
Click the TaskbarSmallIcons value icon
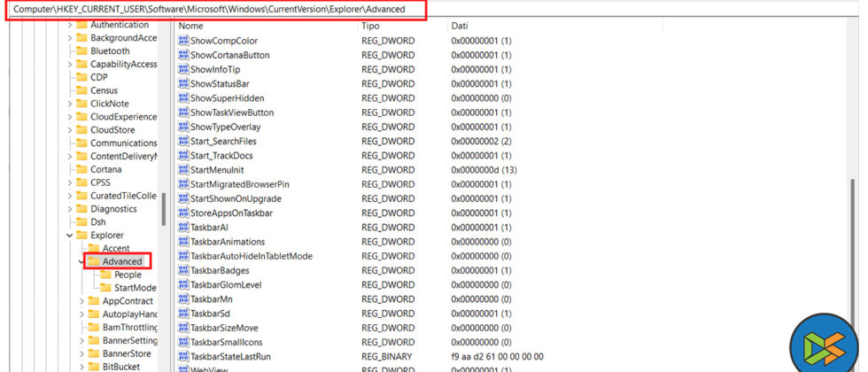tap(183, 342)
